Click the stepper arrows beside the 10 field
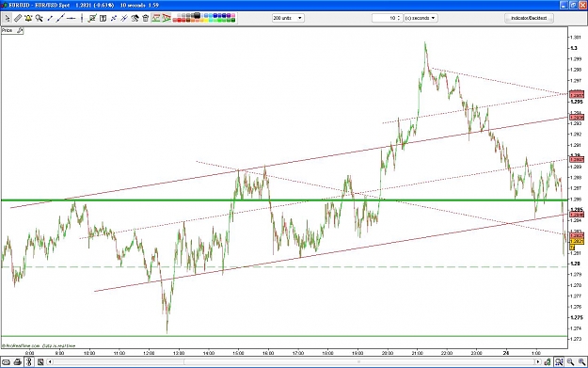588x368 pixels. pos(399,18)
